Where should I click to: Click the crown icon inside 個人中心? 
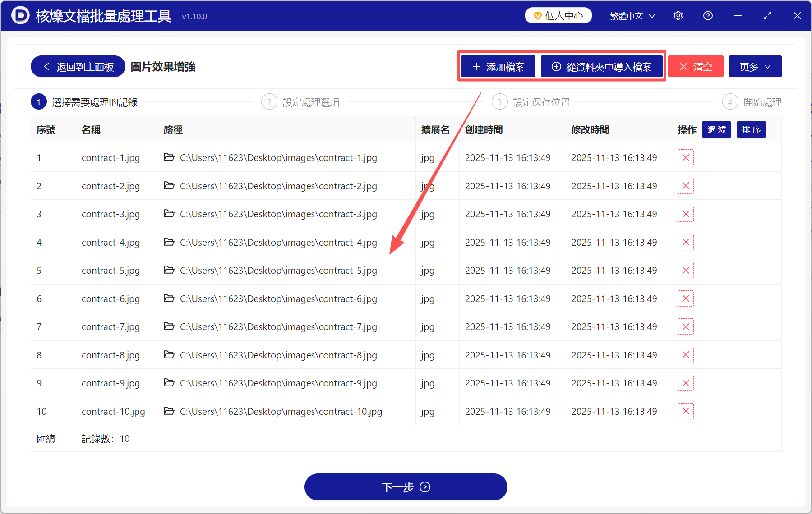537,15
